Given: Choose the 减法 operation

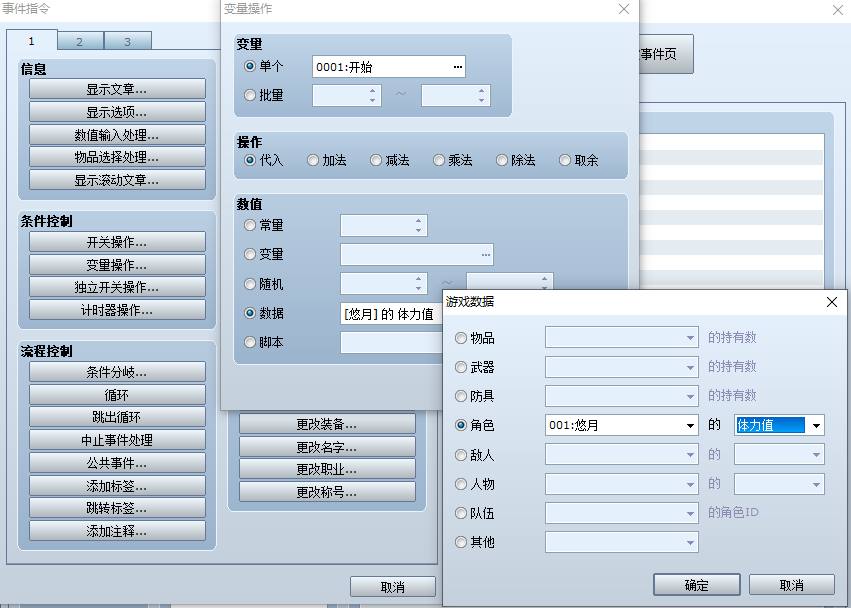Looking at the screenshot, I should tap(376, 160).
